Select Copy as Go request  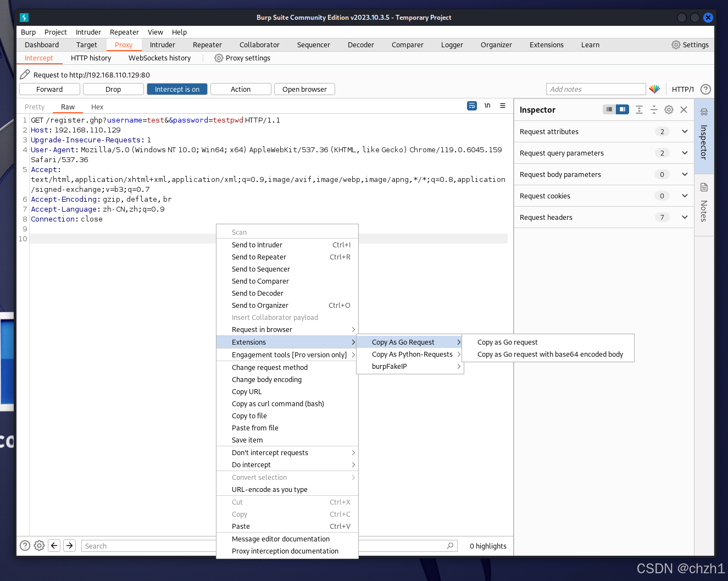coord(548,342)
